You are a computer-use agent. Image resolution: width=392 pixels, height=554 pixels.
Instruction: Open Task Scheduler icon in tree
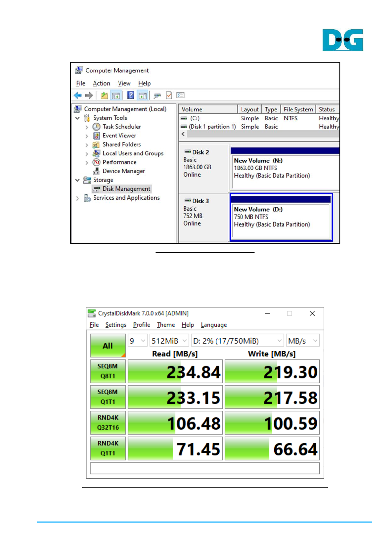[x=96, y=127]
